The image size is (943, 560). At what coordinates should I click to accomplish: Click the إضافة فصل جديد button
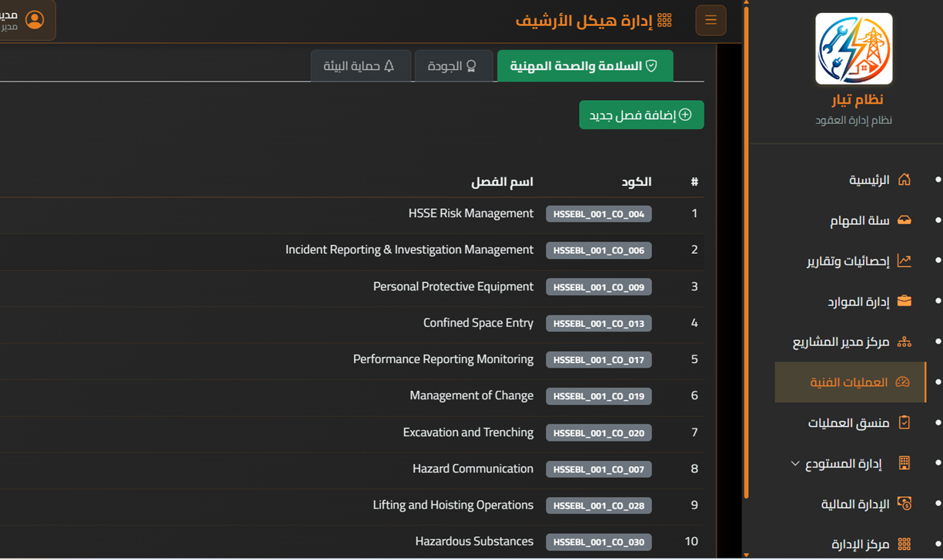(641, 115)
